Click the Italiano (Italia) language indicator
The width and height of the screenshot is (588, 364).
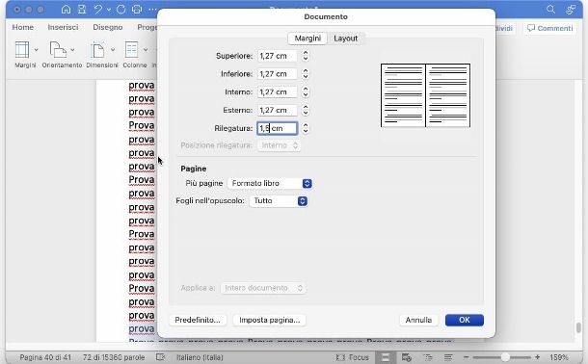point(200,357)
